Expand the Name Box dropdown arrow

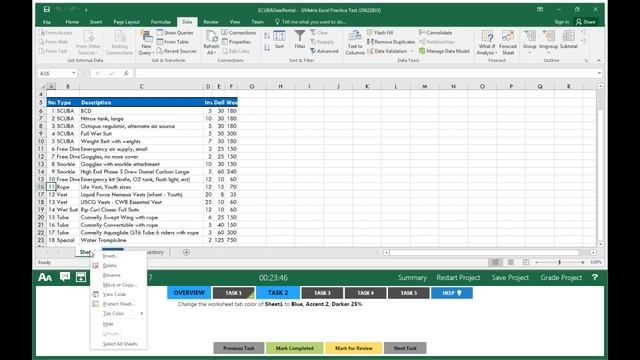click(73, 73)
